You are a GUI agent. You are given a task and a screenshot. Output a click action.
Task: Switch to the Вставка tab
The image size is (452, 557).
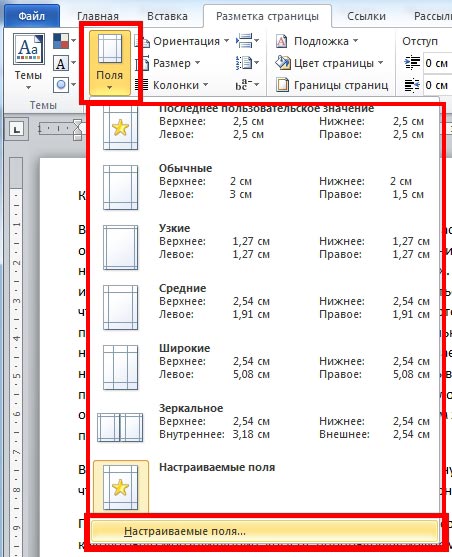click(x=167, y=16)
